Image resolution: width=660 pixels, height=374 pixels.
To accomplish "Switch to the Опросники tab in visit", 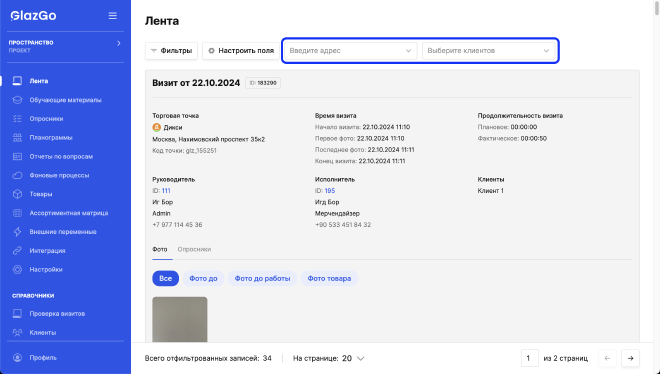I will coord(194,249).
